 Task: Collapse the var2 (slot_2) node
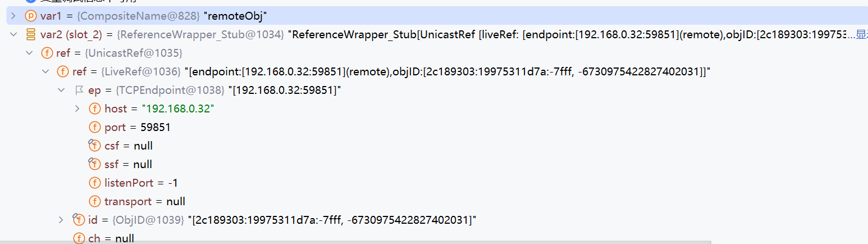[x=13, y=35]
